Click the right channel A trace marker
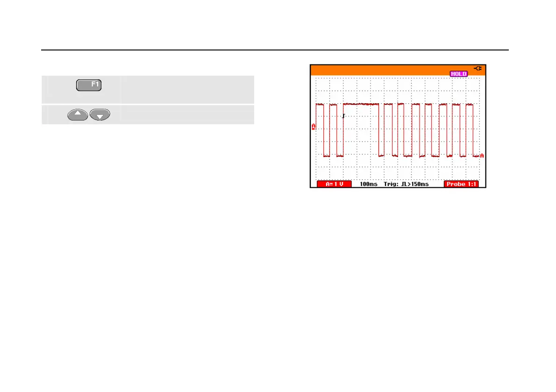 coord(482,156)
